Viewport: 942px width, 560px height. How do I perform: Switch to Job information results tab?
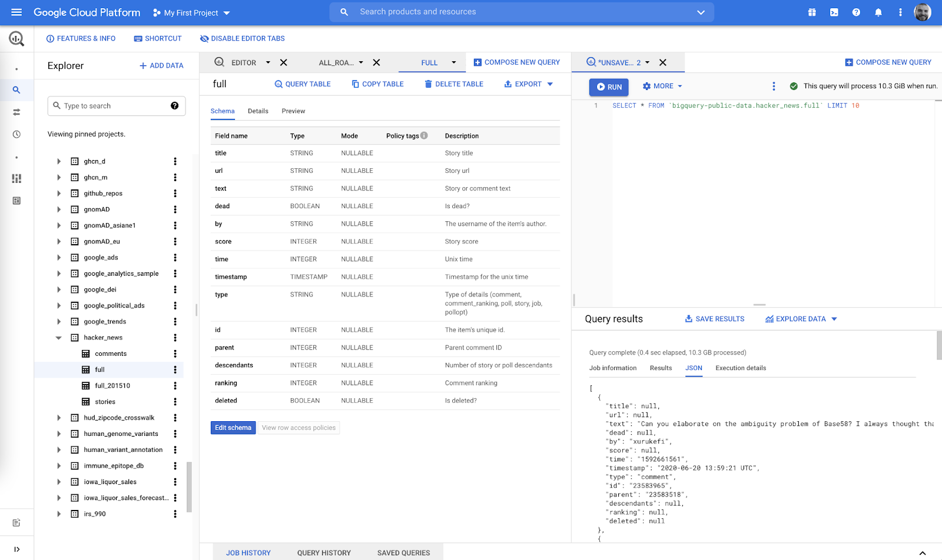point(613,368)
